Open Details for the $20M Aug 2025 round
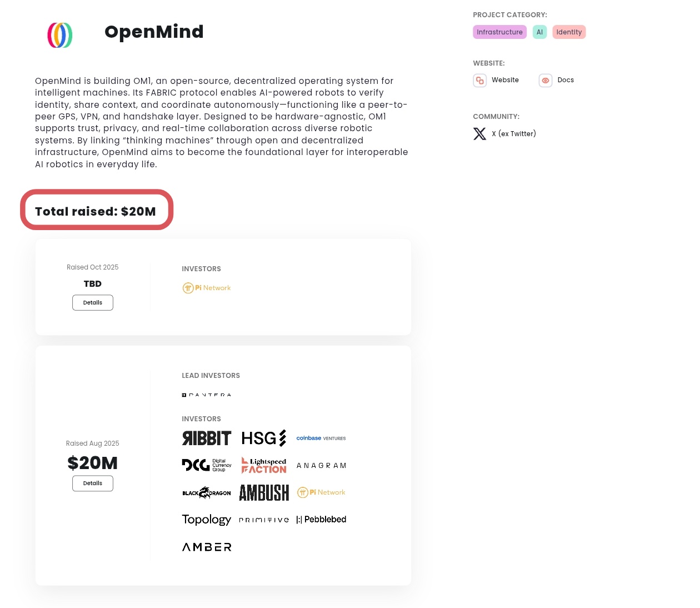Image resolution: width=700 pixels, height=608 pixels. point(93,484)
